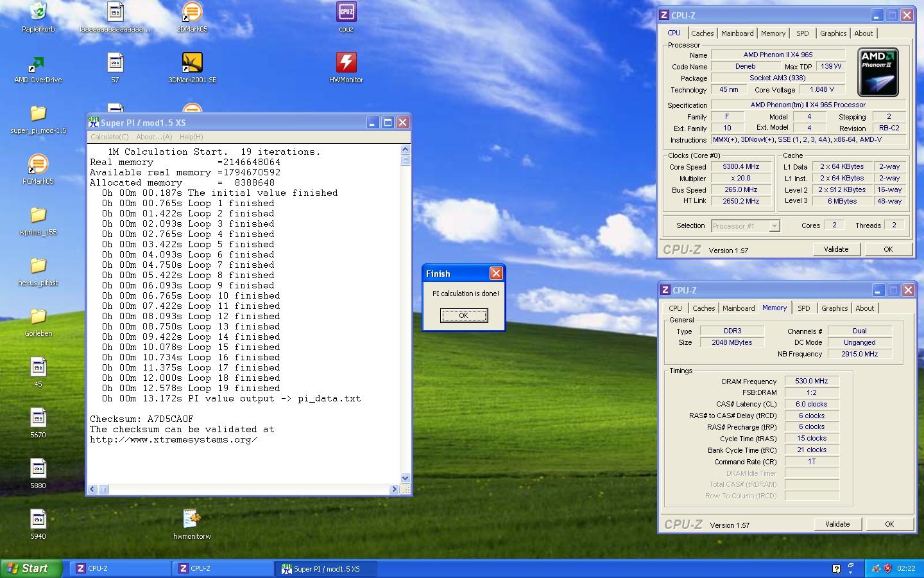This screenshot has height=578, width=924.
Task: Switch to SPD tab in lower CPU-Z
Action: click(x=804, y=308)
